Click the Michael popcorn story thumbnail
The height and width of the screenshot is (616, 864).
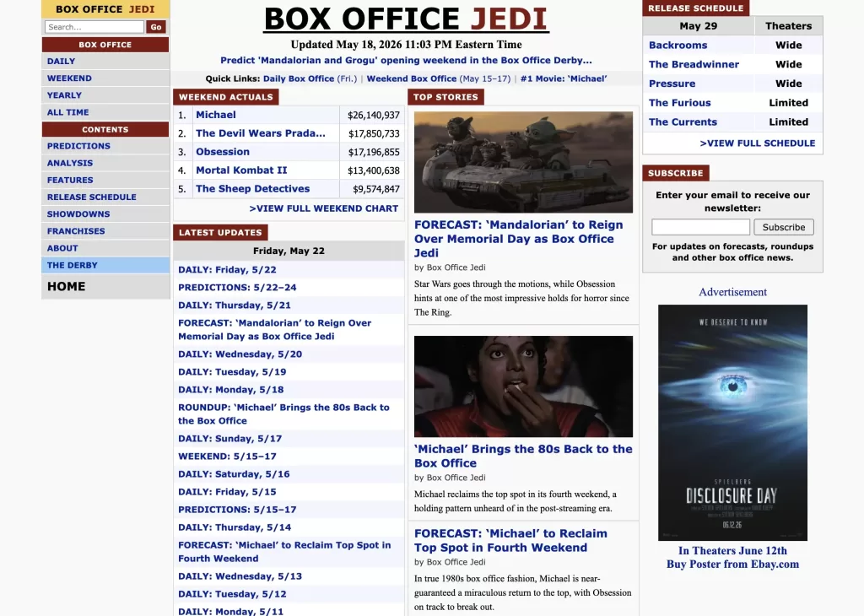[x=523, y=386]
